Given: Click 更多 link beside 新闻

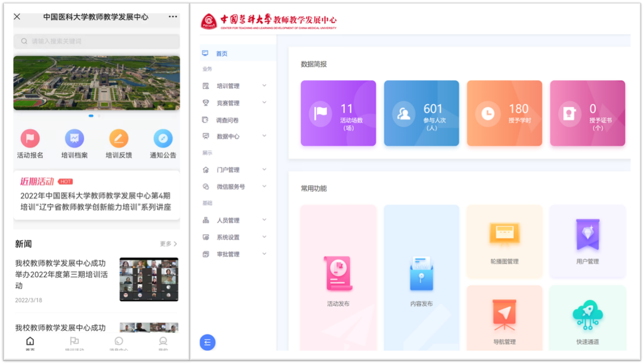Looking at the screenshot, I should pos(168,244).
